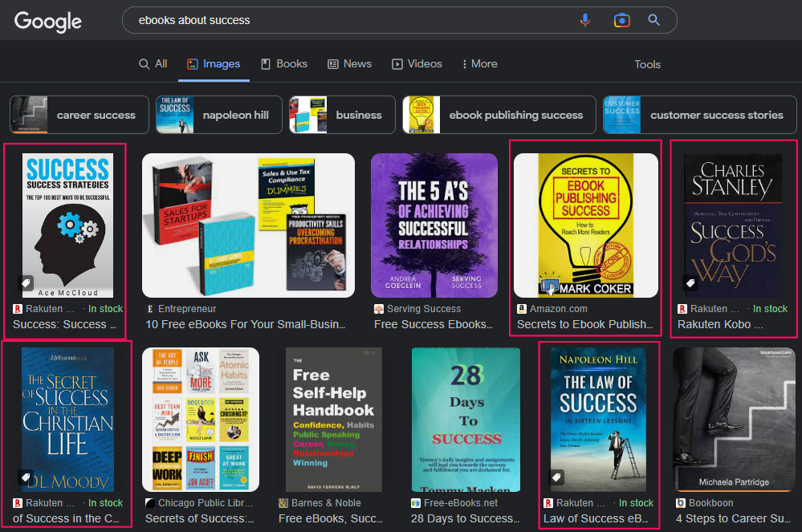The image size is (802, 532).
Task: Click the voice search microphone icon
Action: (x=585, y=20)
